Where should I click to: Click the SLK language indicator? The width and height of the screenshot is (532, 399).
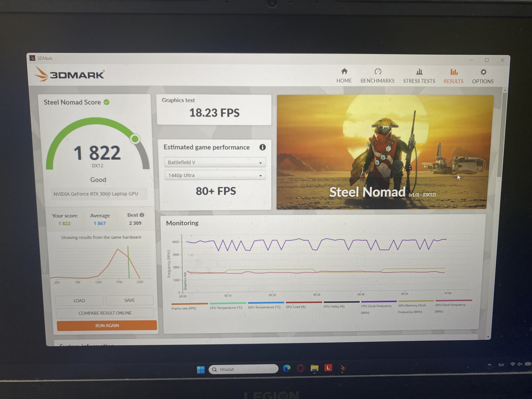(x=501, y=365)
